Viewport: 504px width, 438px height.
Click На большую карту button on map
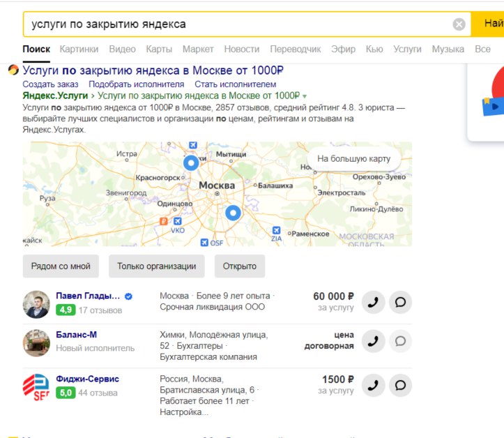pyautogui.click(x=353, y=158)
